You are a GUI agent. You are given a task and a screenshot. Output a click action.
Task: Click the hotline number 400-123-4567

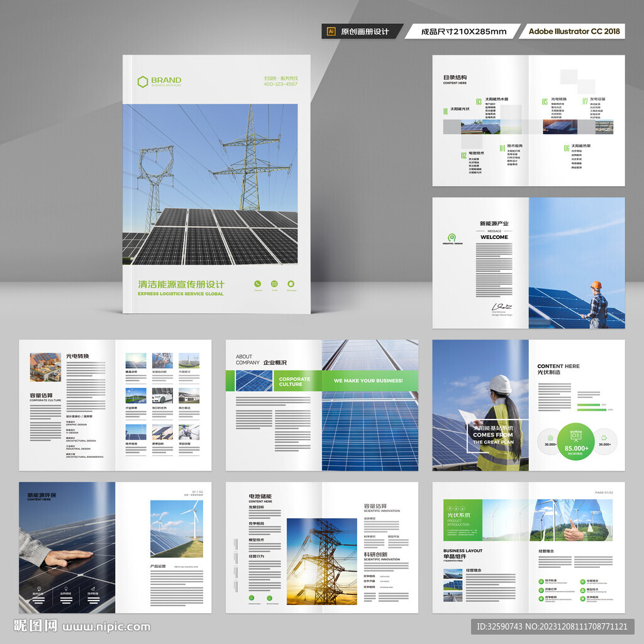coord(280,84)
